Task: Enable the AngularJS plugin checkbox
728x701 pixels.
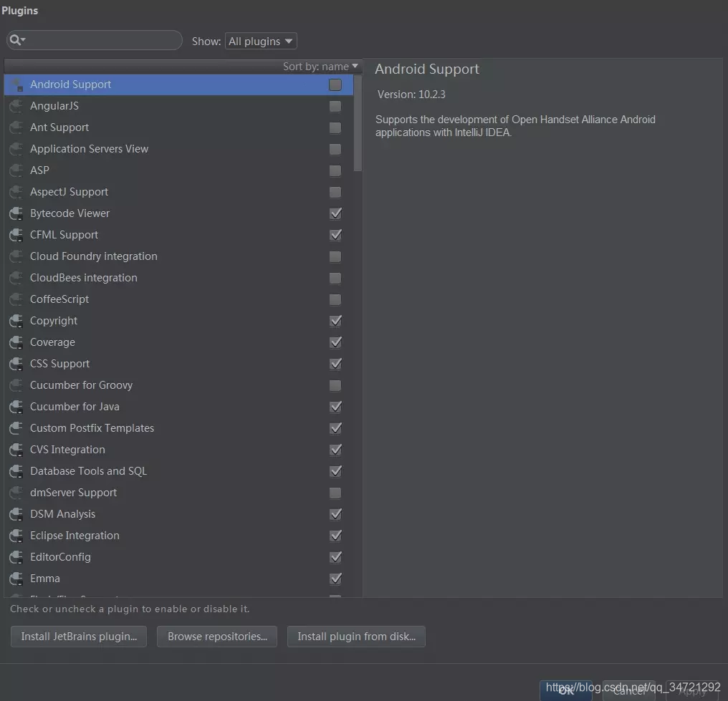Action: (x=335, y=106)
